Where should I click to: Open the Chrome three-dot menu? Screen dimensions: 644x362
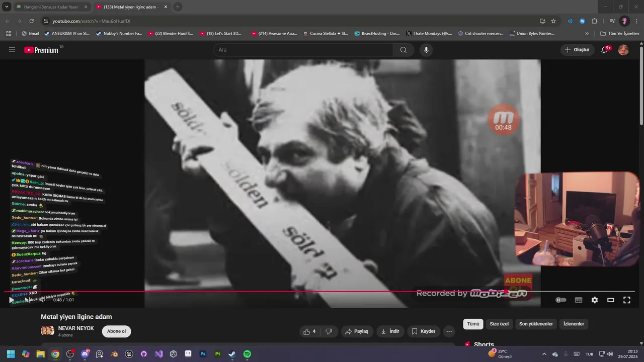pyautogui.click(x=636, y=21)
